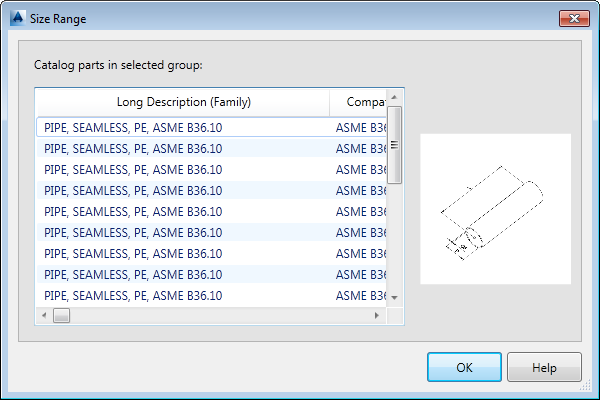This screenshot has width=600, height=400.
Task: Click the horizontal scrollbar left arrow
Action: coord(43,315)
